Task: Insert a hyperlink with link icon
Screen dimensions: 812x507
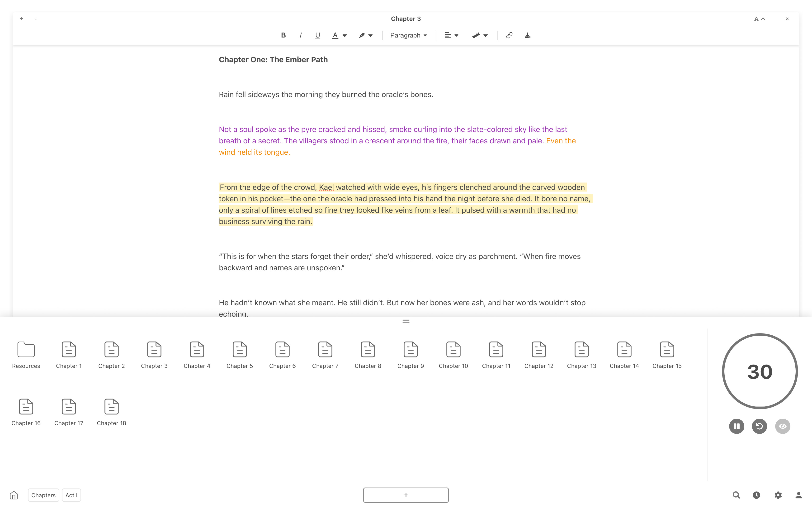Action: [509, 35]
